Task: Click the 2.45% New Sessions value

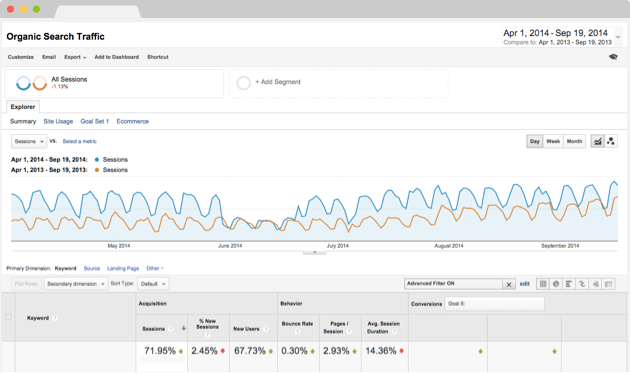Action: [x=205, y=351]
